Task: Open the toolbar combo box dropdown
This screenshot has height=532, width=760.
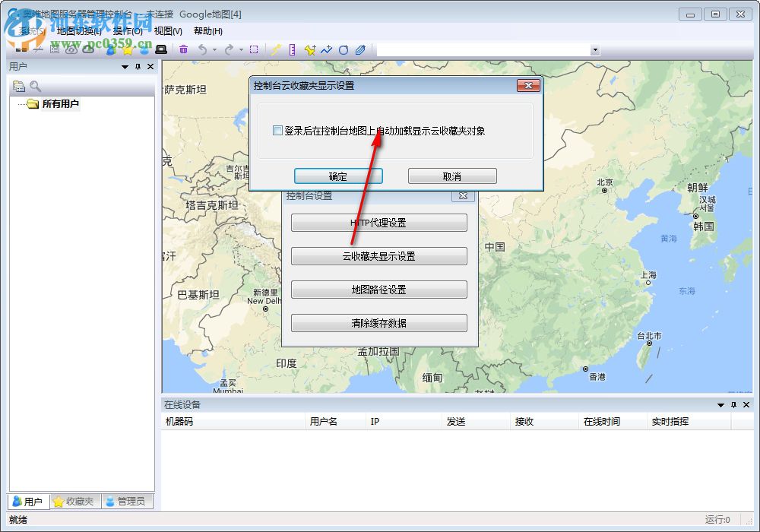Action: (x=595, y=49)
